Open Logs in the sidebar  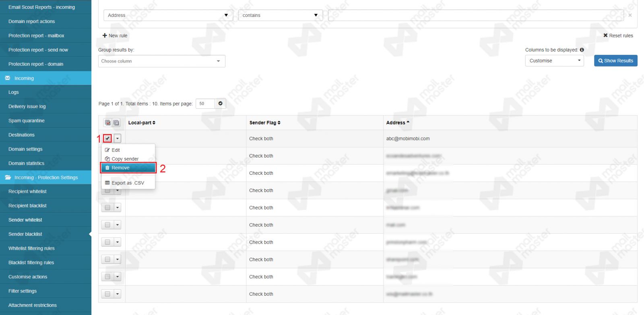[45, 92]
